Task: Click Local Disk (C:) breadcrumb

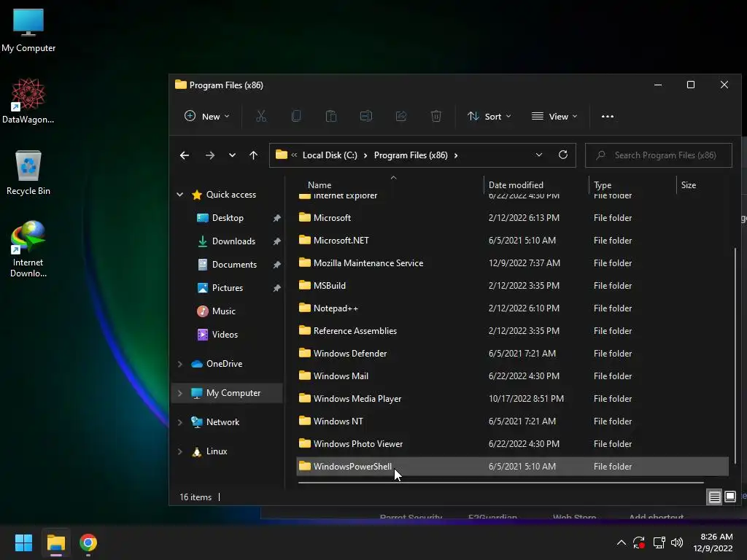Action: point(330,155)
